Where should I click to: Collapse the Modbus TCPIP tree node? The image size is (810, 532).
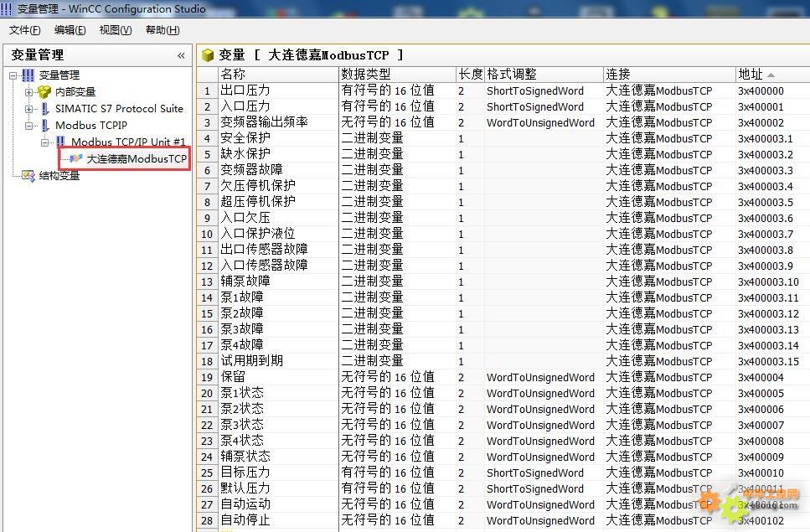point(29,126)
